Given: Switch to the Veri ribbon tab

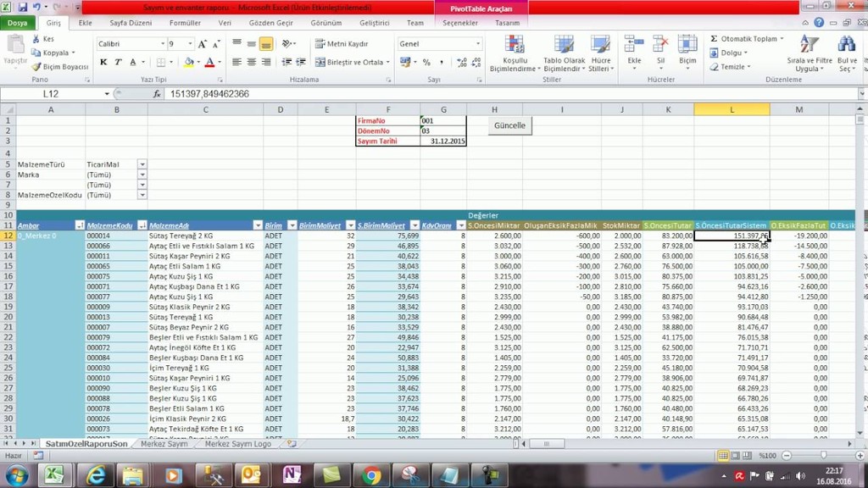Looking at the screenshot, I should [225, 23].
